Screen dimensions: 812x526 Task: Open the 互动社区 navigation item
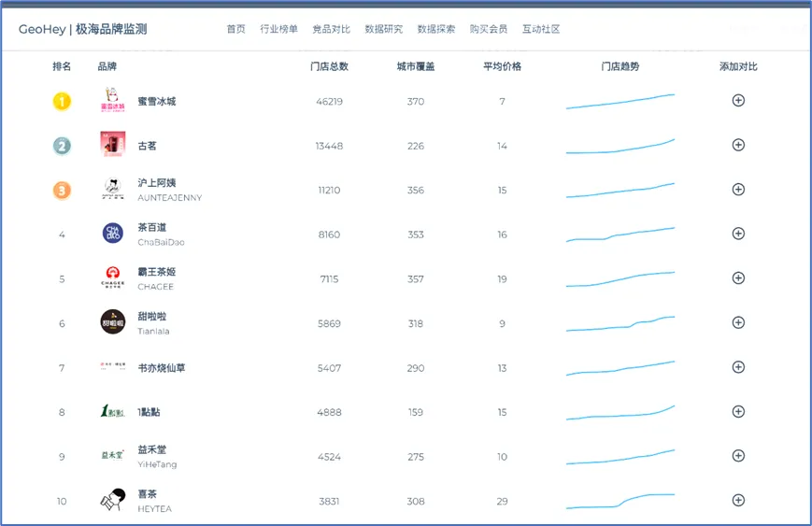point(541,29)
